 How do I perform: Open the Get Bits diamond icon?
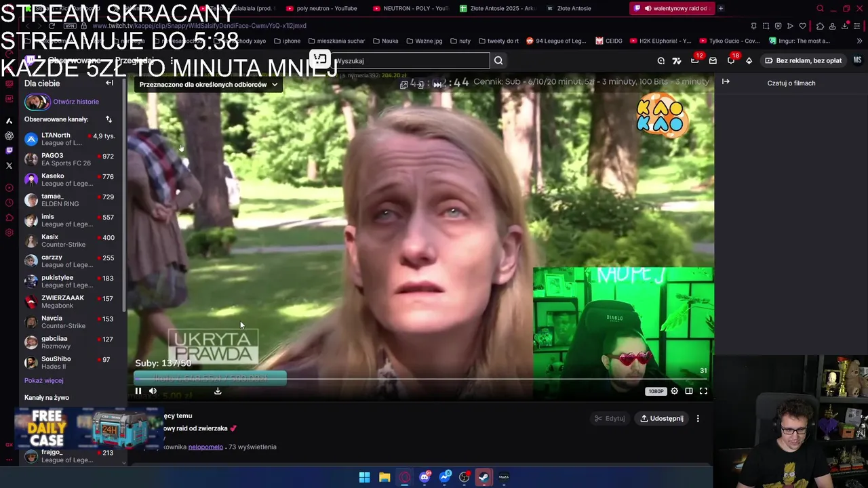click(x=749, y=61)
